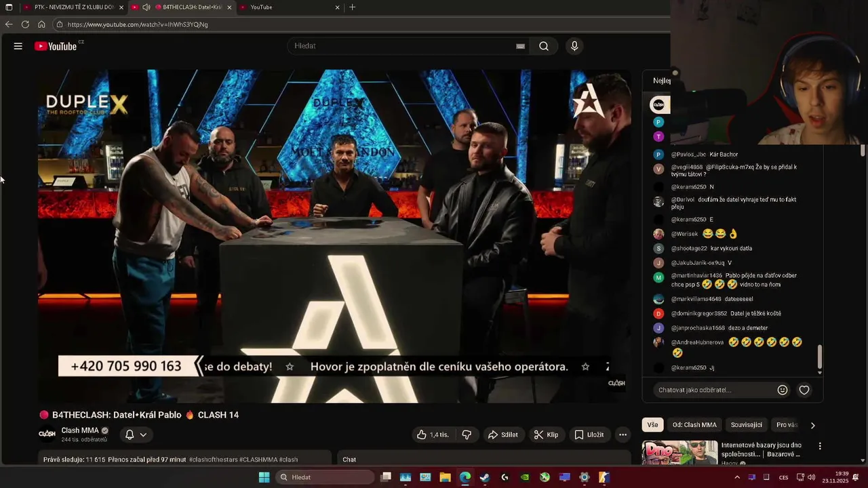Focus the browser address bar URL
868x488 pixels.
click(x=138, y=24)
